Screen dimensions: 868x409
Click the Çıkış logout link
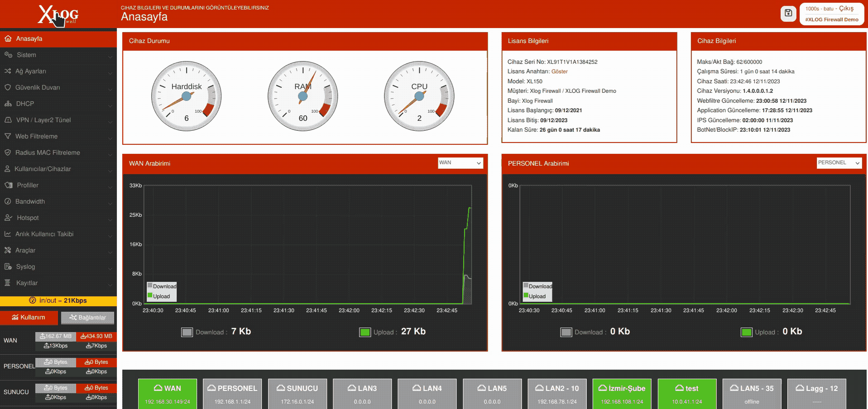click(846, 9)
